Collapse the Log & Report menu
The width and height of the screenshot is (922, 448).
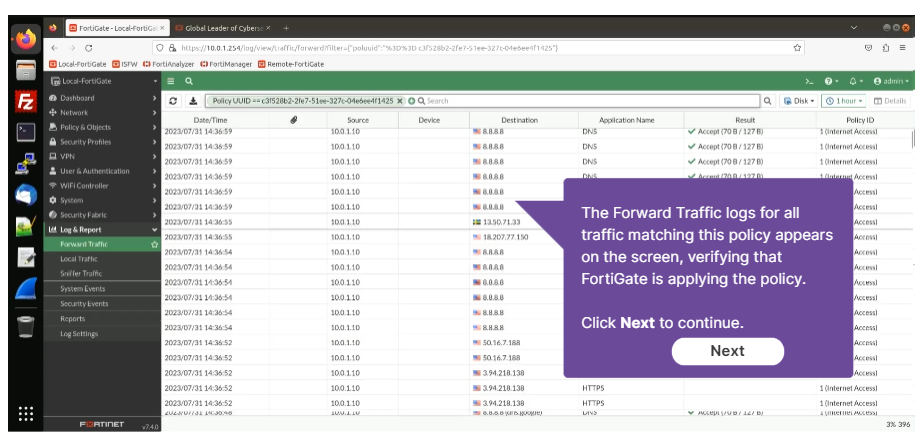pyautogui.click(x=102, y=230)
